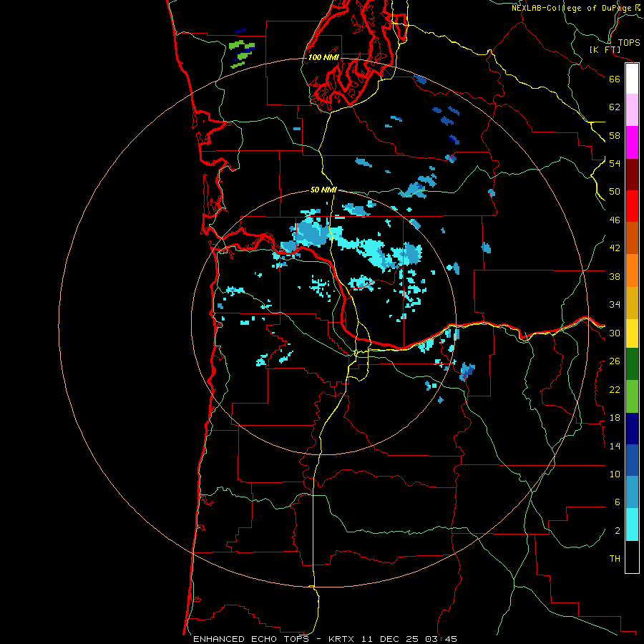This screenshot has width=644, height=644.
Task: Click the white swatch at the legend top
Action: pos(632,79)
